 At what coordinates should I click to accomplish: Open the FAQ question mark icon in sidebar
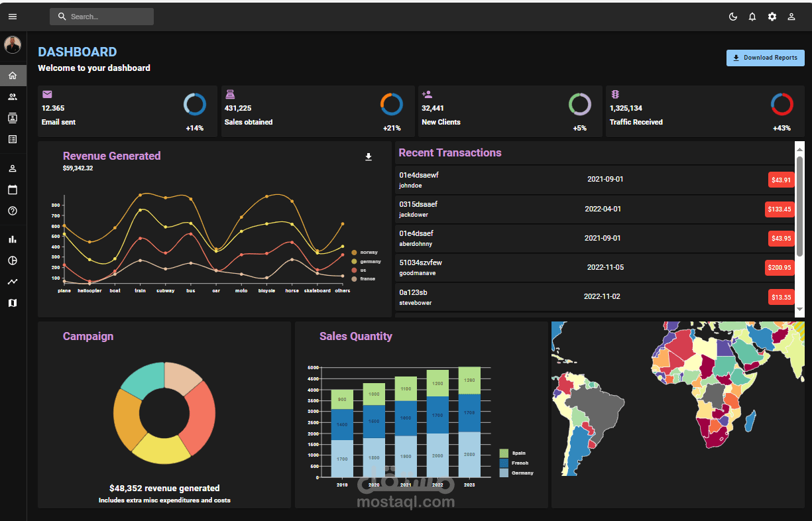12,210
